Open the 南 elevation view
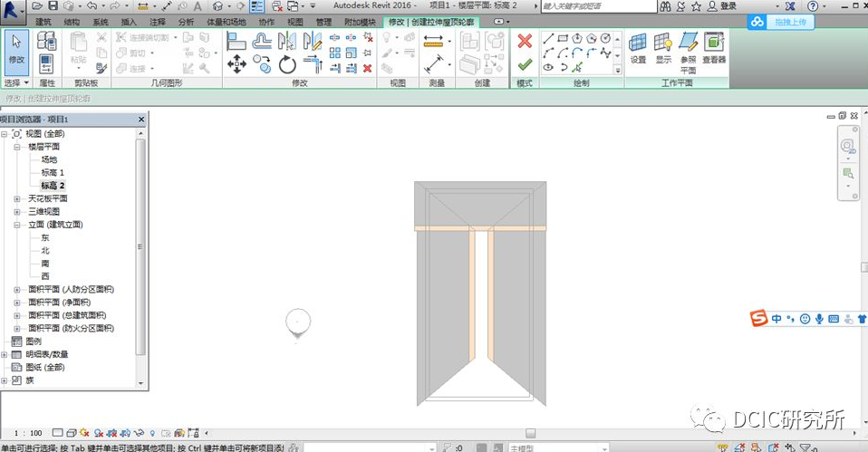868x452 pixels. pyautogui.click(x=44, y=264)
